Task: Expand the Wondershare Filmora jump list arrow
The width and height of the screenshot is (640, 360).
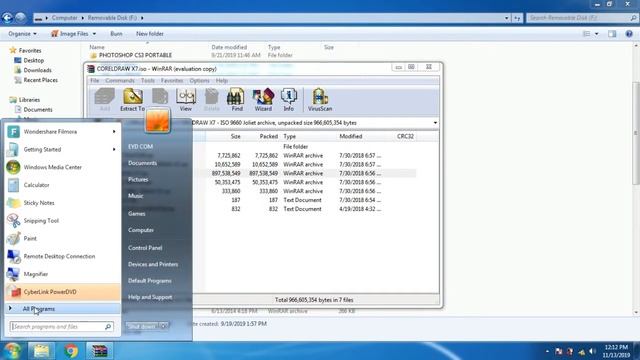Action: [x=114, y=132]
